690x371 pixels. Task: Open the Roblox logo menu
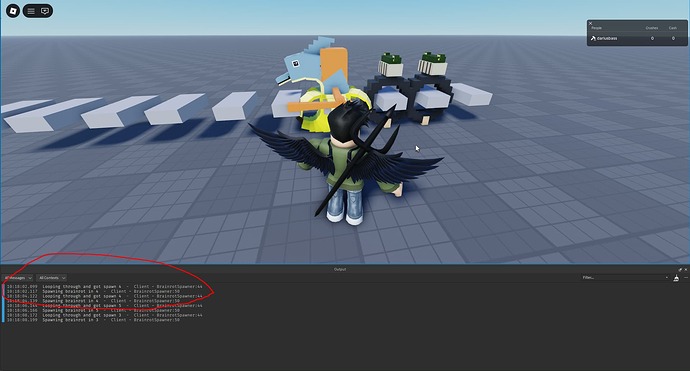click(13, 11)
